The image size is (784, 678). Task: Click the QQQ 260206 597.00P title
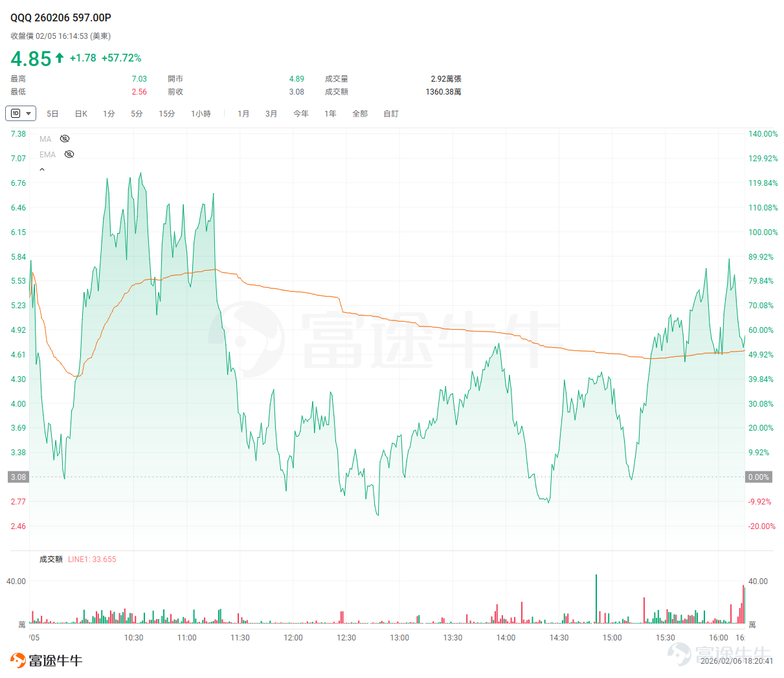[61, 17]
